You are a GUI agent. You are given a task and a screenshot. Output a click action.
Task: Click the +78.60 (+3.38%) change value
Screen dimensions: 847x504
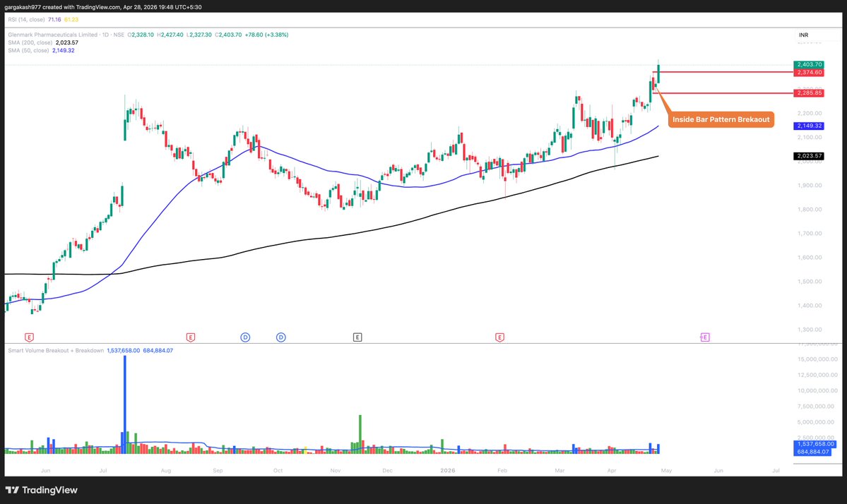(266, 35)
